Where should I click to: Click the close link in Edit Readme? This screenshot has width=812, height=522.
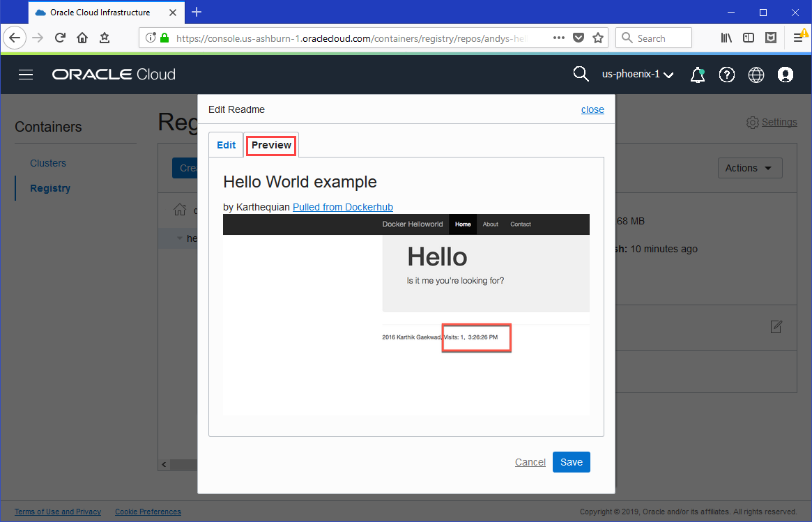pos(592,109)
